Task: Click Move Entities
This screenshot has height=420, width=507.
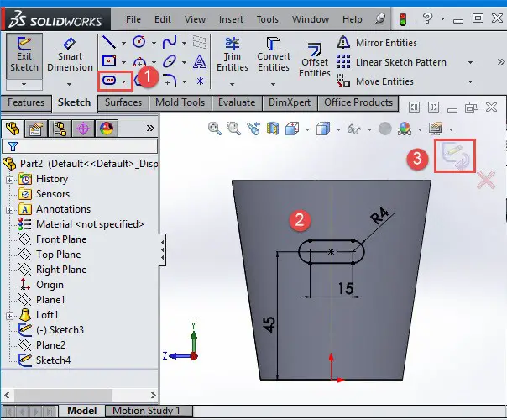Action: [375, 81]
